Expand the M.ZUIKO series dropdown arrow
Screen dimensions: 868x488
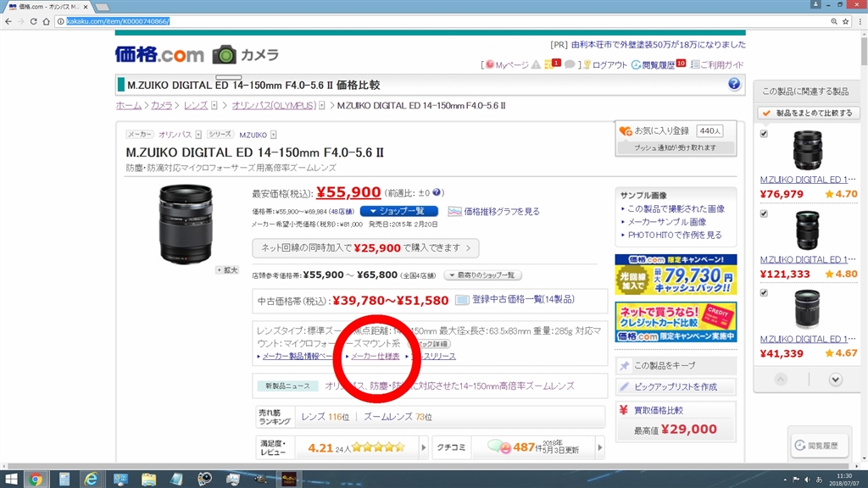pos(274,135)
